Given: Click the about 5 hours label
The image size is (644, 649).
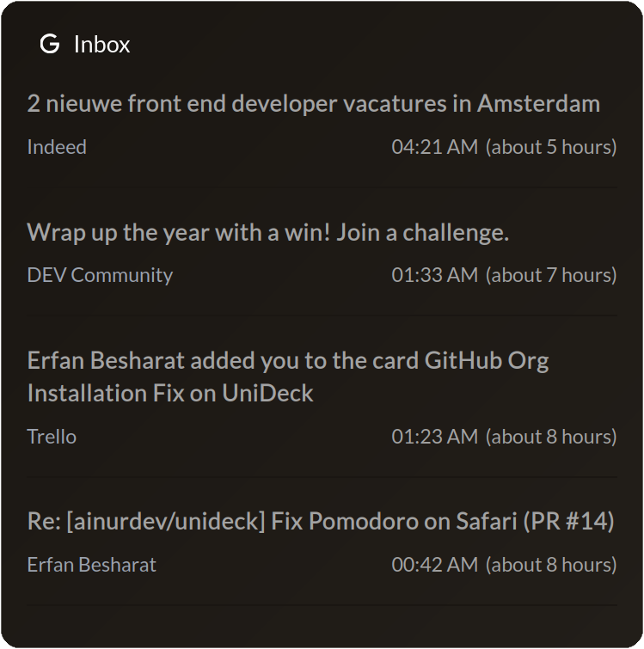Looking at the screenshot, I should (x=551, y=147).
